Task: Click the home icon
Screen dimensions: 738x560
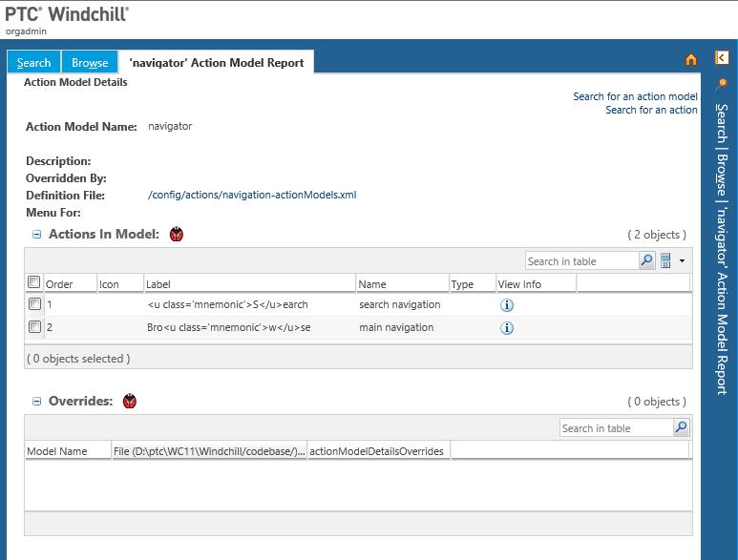Action: 690,59
